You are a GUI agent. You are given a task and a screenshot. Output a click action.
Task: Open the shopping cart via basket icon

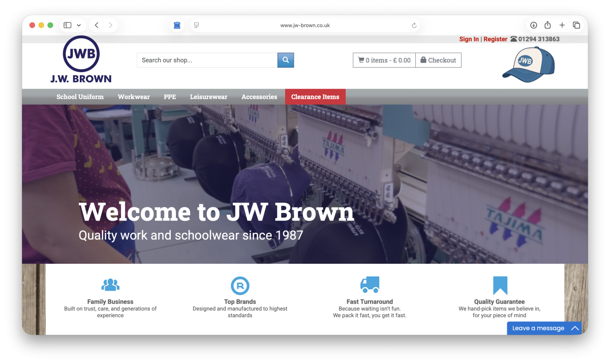(362, 59)
